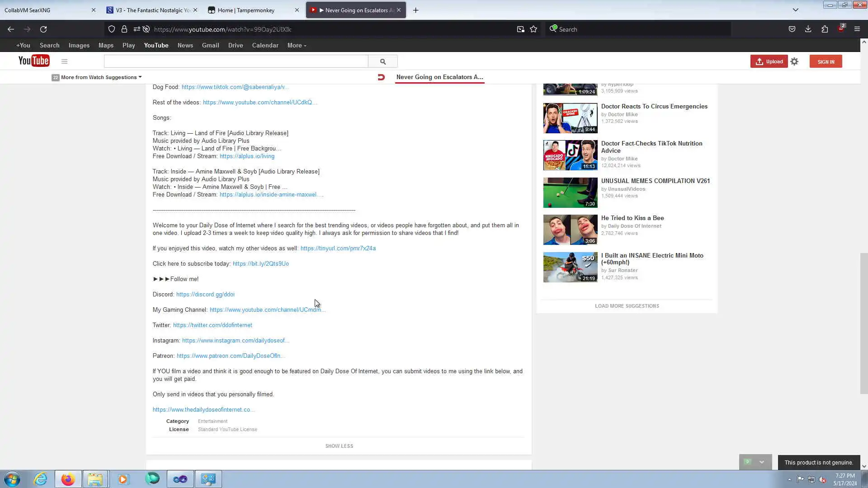Image resolution: width=868 pixels, height=488 pixels.
Task: Open Gmail in the Google navigation bar
Action: tap(210, 46)
